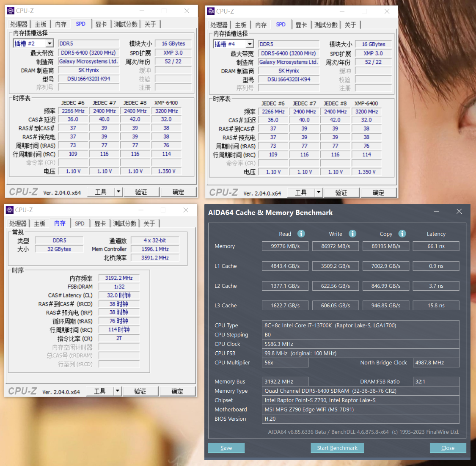Open 关于 tab in slot #2 window
This screenshot has height=466, width=476.
(x=150, y=24)
